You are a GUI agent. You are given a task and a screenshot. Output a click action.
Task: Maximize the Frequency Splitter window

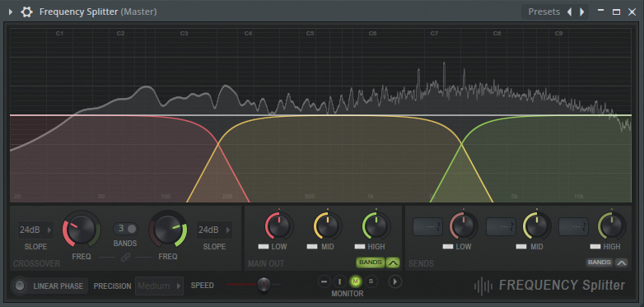coord(616,12)
